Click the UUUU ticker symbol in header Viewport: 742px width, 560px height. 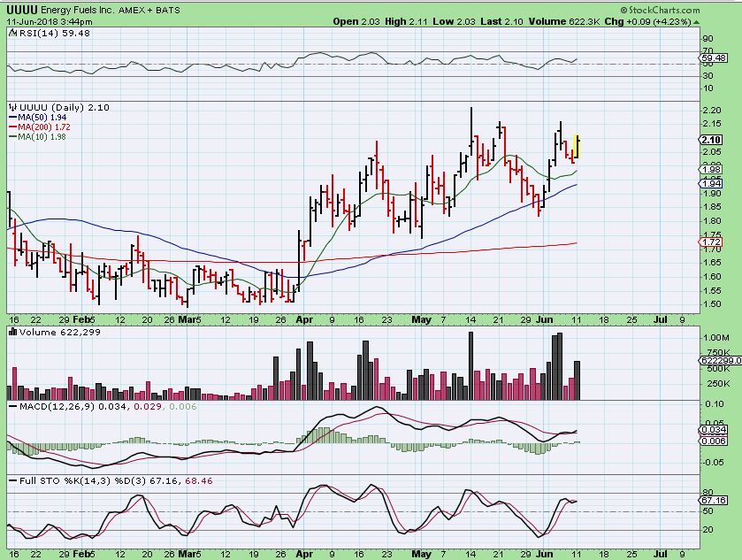[x=22, y=10]
